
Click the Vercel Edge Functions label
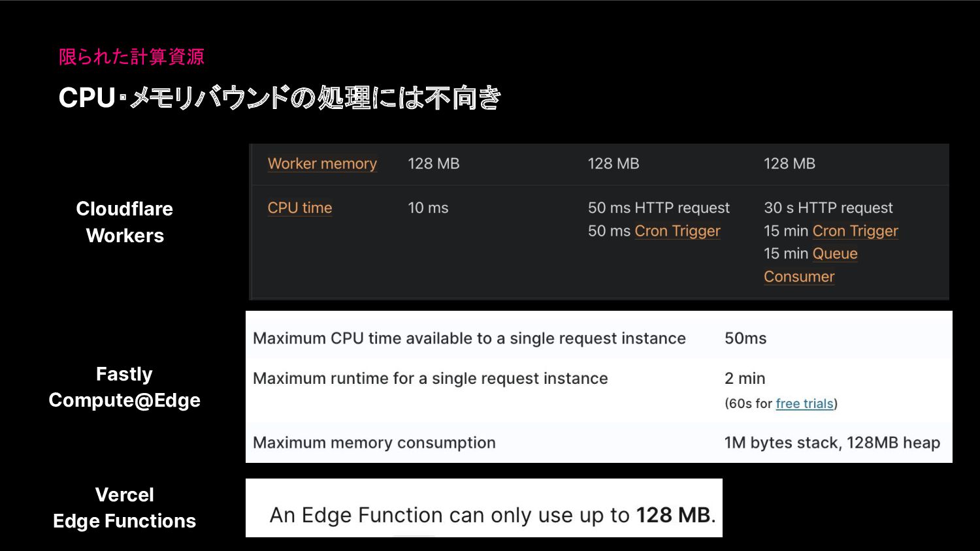124,508
